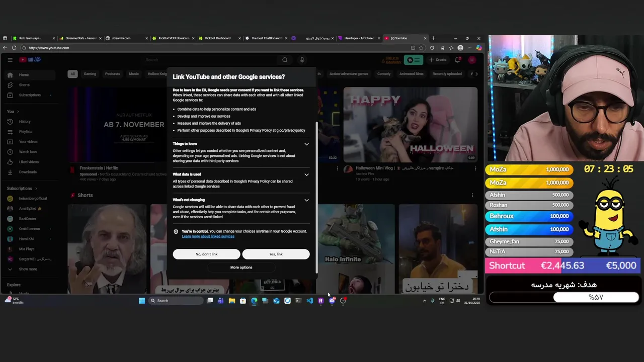Open Visual Studio Code from taskbar
644x362 pixels.
(x=309, y=301)
